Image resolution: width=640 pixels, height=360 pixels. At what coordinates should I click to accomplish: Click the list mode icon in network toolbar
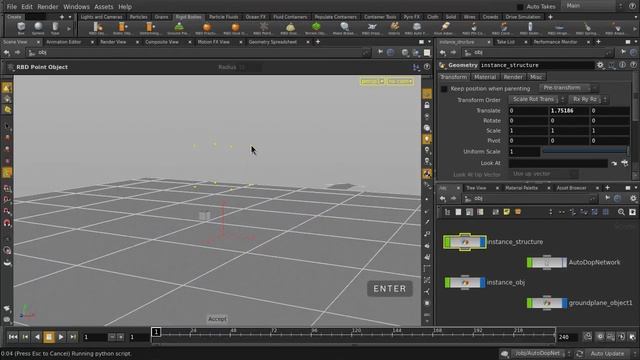tap(458, 212)
